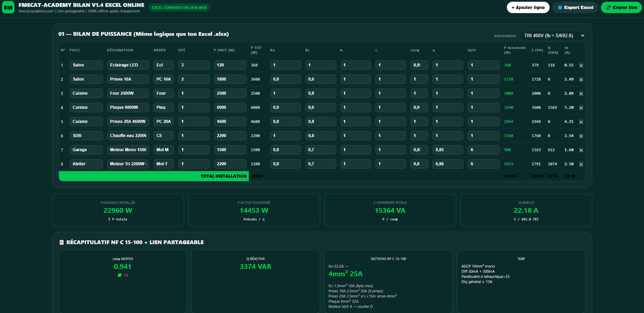Click the Export Excel button
Viewport: 644px width, 313px height.
pos(575,7)
